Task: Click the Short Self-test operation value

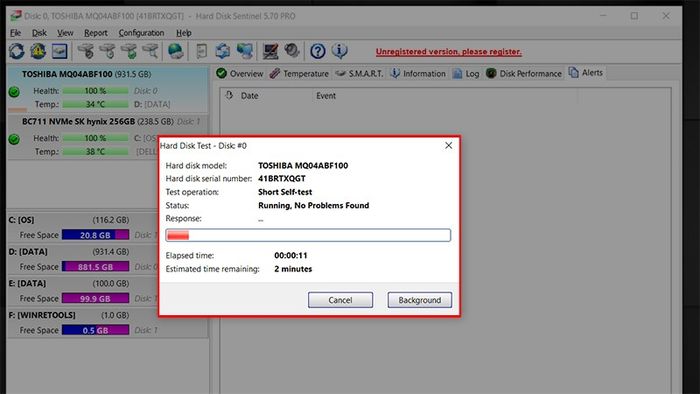Action: [285, 192]
